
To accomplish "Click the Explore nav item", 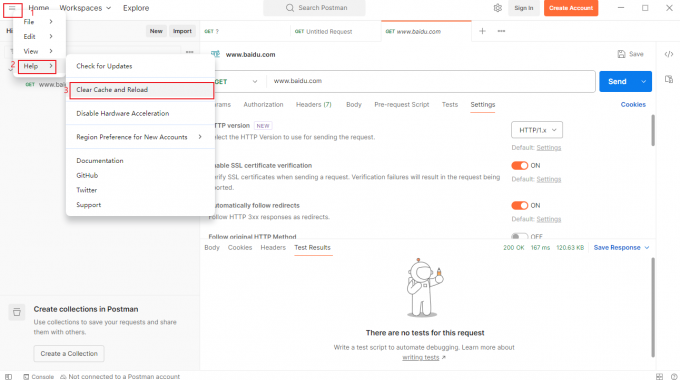I will pyautogui.click(x=136, y=8).
